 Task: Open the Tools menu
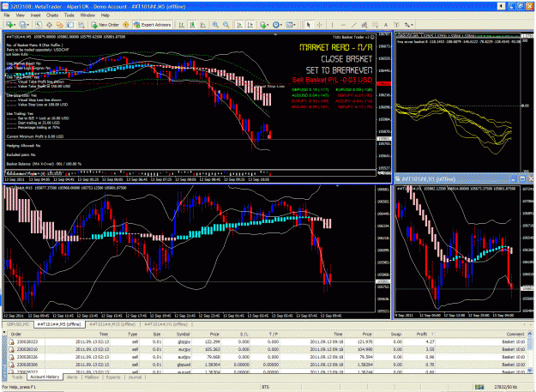click(x=69, y=15)
